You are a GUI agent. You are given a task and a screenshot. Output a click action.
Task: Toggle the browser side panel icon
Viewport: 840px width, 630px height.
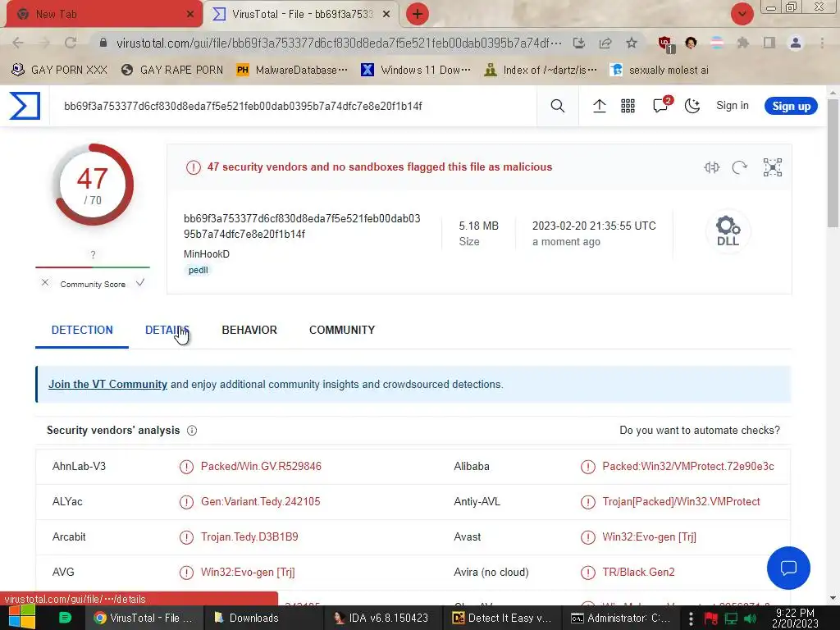(x=769, y=43)
